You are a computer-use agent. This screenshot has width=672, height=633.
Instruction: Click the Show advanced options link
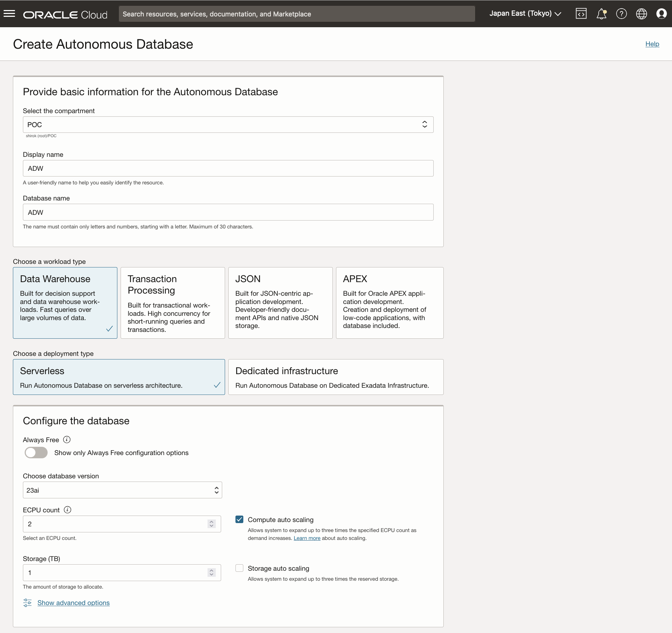coord(73,603)
